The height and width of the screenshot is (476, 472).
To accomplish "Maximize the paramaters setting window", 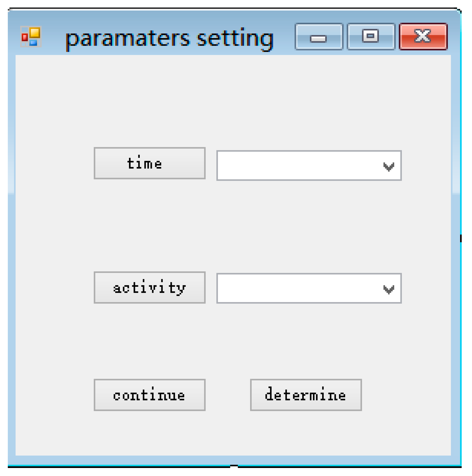I will click(x=370, y=37).
